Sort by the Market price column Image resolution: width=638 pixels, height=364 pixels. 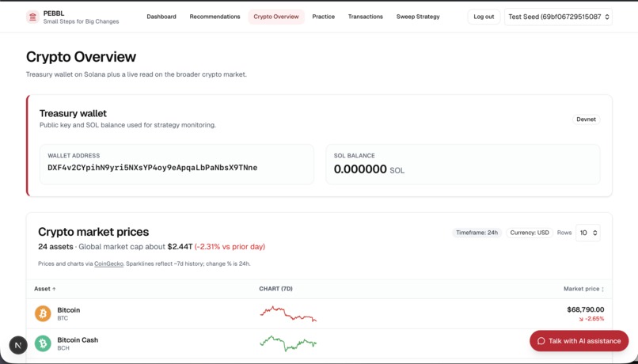click(x=583, y=289)
